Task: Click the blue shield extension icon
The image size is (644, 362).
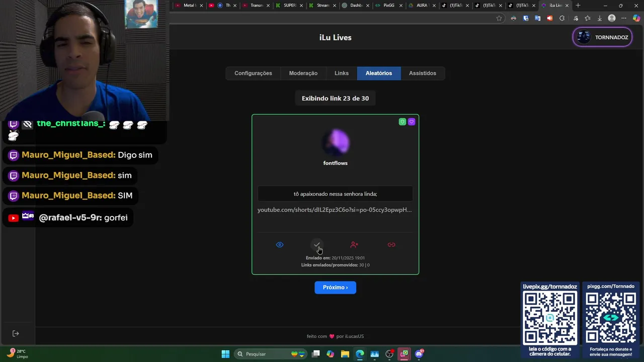Action: (x=526, y=18)
